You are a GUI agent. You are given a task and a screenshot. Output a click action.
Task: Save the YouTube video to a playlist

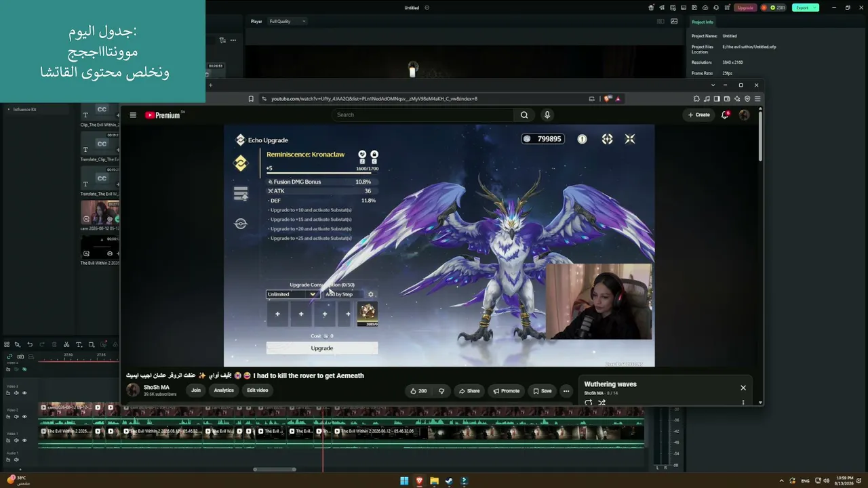[542, 391]
